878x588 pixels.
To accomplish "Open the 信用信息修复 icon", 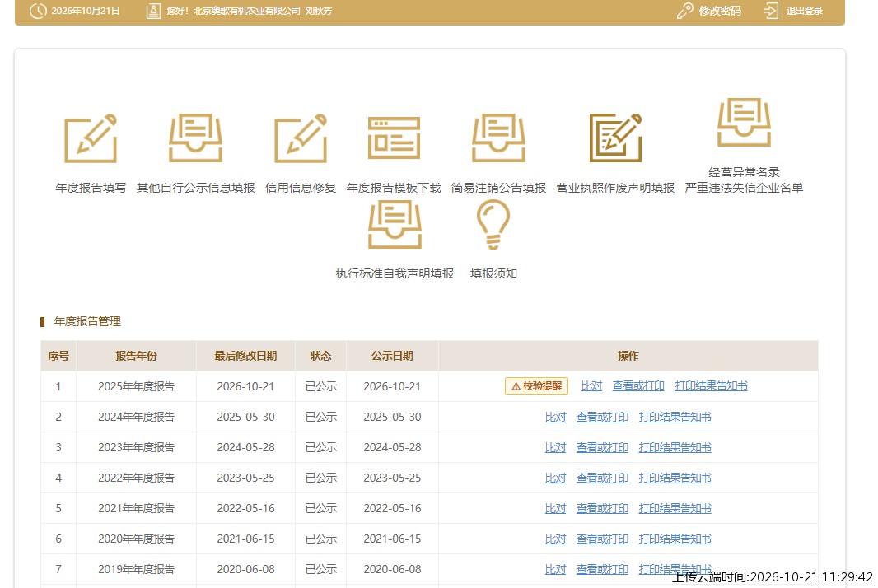I will tap(301, 138).
